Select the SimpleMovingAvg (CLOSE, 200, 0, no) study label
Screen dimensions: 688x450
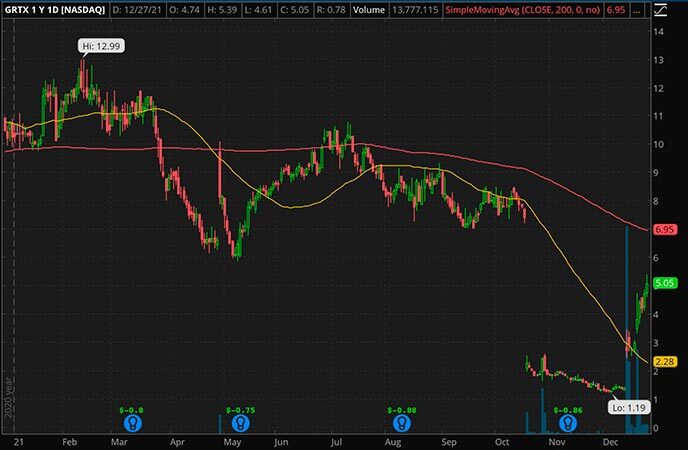[522, 10]
